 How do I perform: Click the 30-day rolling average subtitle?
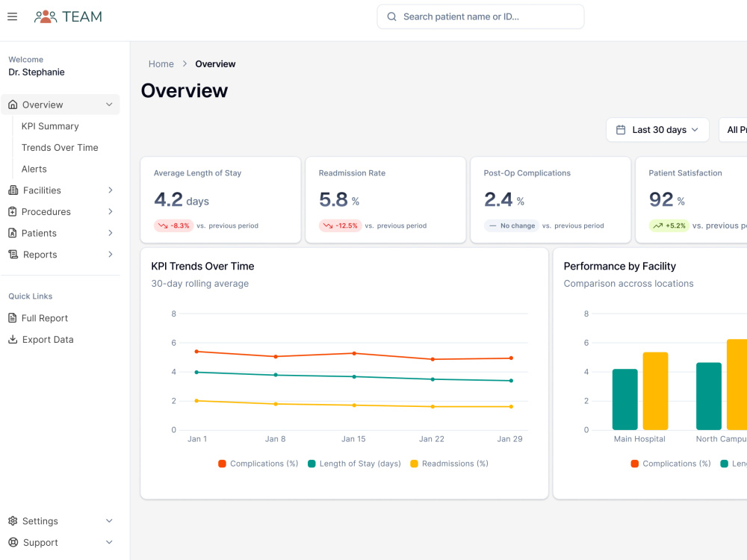click(199, 283)
